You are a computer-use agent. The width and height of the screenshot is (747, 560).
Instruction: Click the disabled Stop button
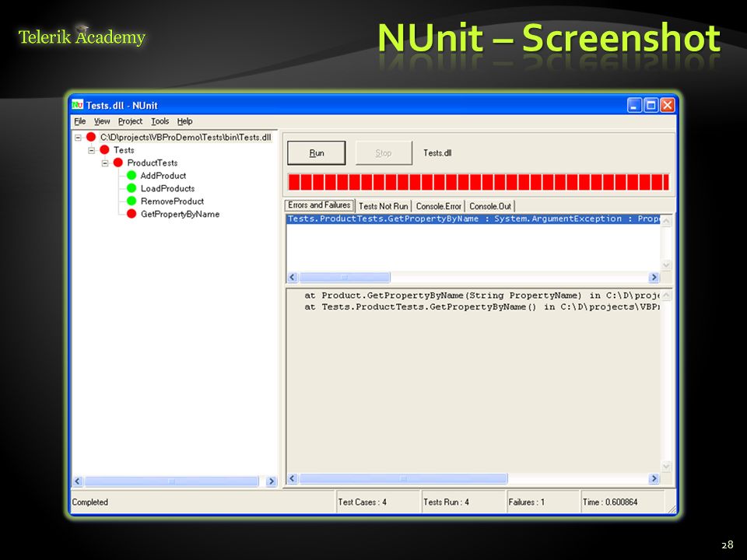coord(384,153)
